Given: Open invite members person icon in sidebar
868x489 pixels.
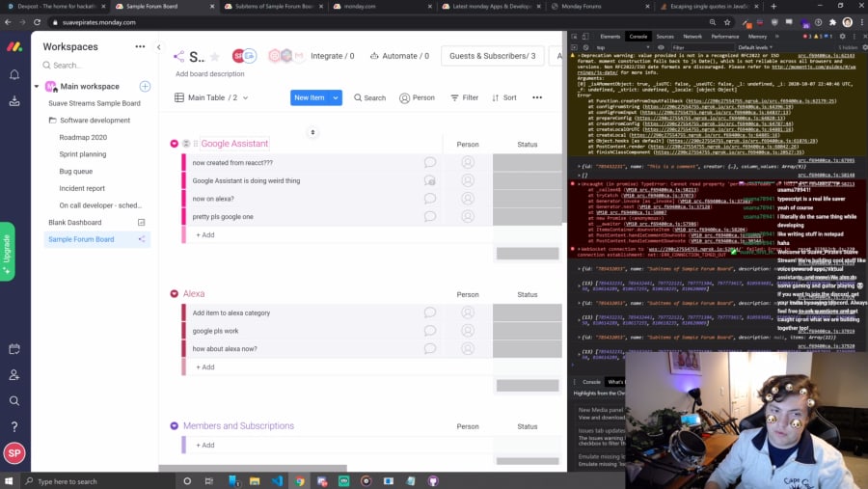Looking at the screenshot, I should (x=14, y=375).
